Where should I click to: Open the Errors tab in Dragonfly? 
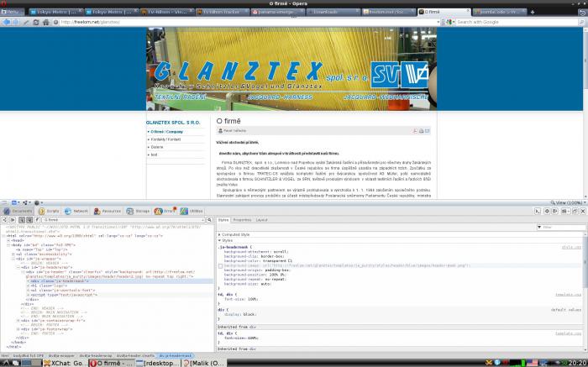[x=165, y=211]
